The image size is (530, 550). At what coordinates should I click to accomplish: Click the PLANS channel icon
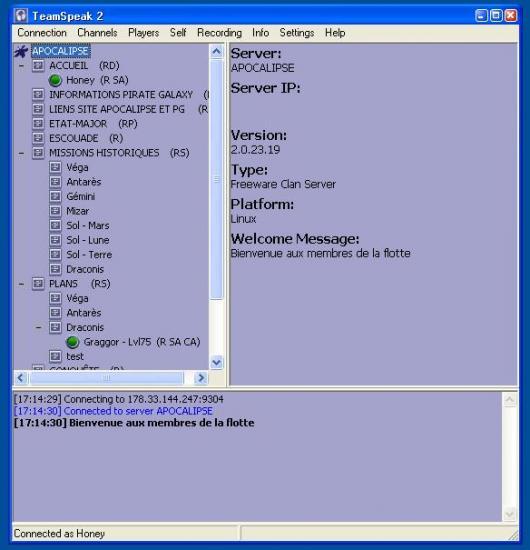pyautogui.click(x=38, y=284)
